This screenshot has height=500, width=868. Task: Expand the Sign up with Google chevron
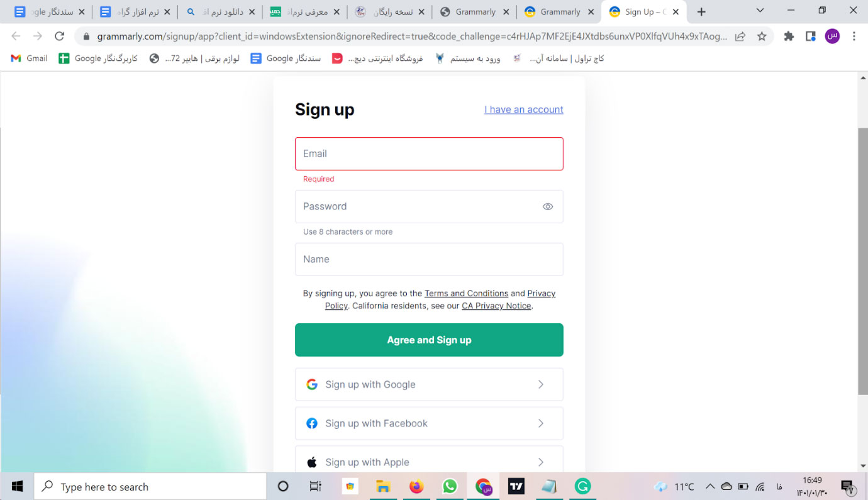(541, 384)
